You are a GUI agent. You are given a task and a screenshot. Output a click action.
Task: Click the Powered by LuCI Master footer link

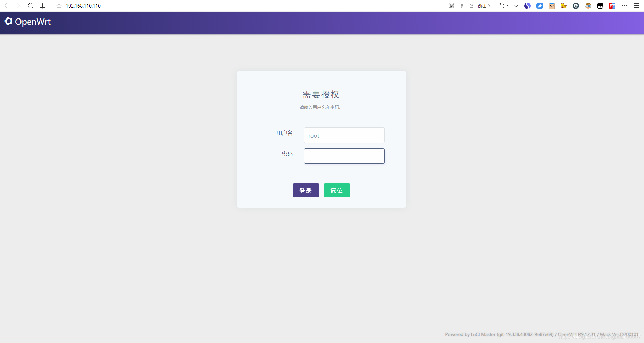point(499,334)
